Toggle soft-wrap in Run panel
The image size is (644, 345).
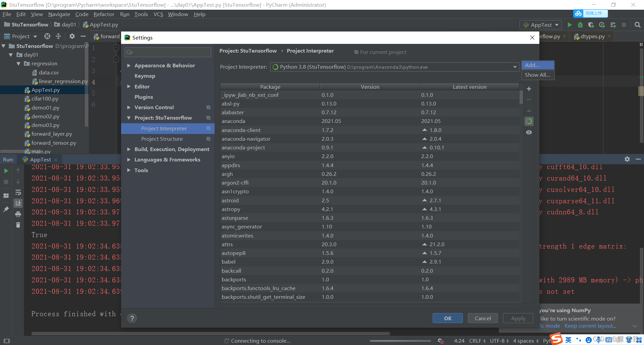pyautogui.click(x=18, y=193)
